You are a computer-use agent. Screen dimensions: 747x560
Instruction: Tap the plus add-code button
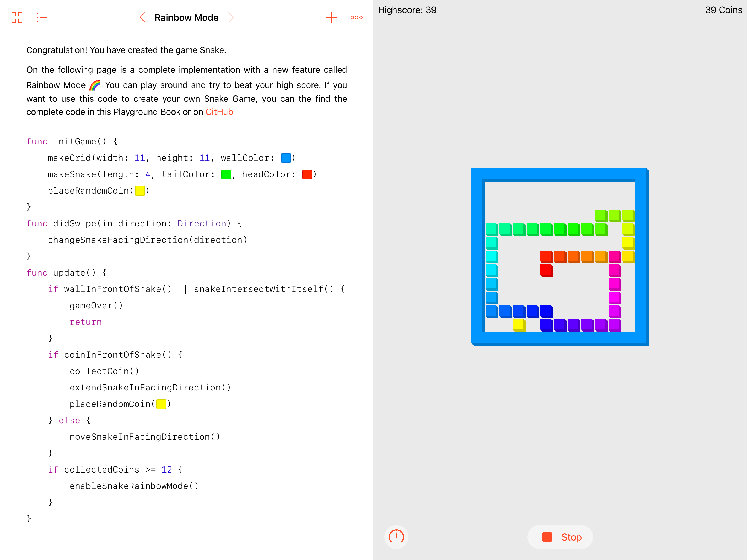331,17
